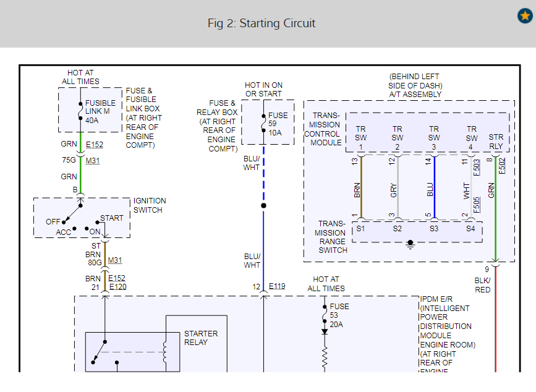This screenshot has height=392, width=536.
Task: Click the Fuse 59 10A symbol
Action: [x=263, y=124]
